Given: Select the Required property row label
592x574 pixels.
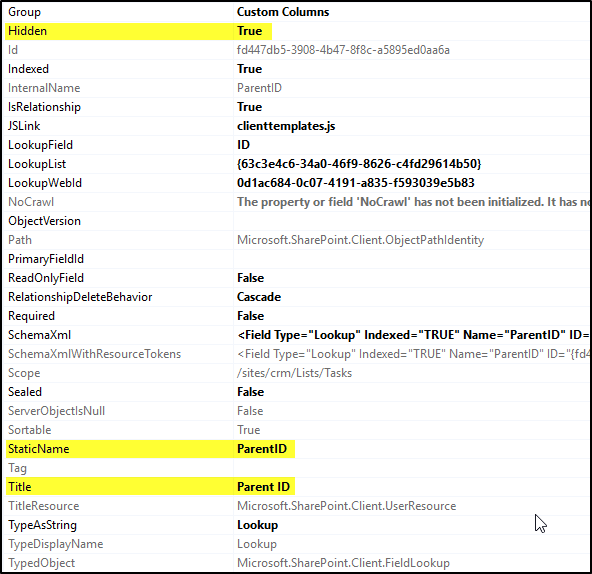Looking at the screenshot, I should tap(31, 316).
